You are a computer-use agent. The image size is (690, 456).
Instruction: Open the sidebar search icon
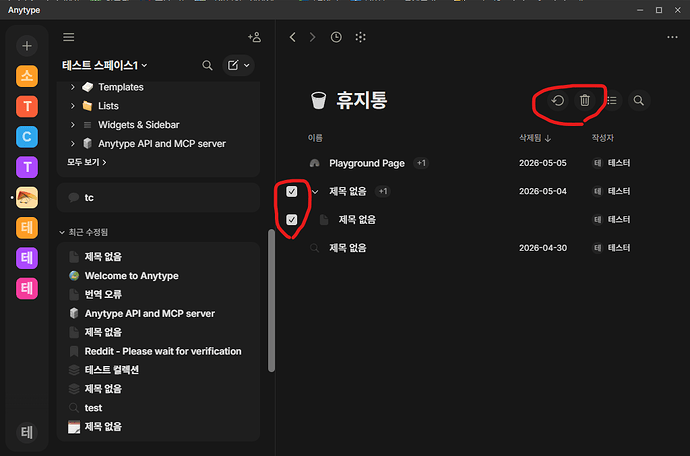pyautogui.click(x=207, y=66)
